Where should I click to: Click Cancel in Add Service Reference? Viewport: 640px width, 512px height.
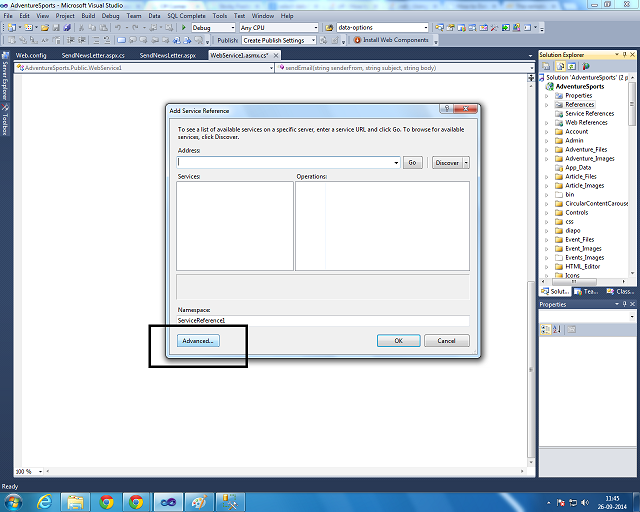click(447, 341)
